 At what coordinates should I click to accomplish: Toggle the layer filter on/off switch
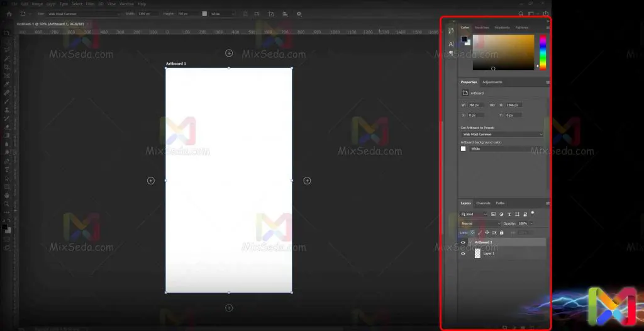point(532,213)
